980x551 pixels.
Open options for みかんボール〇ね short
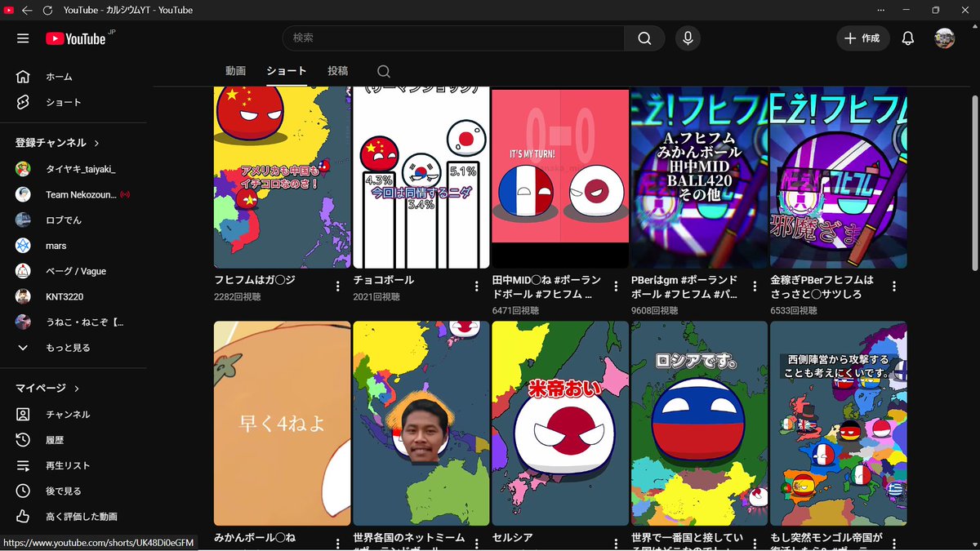pos(338,544)
